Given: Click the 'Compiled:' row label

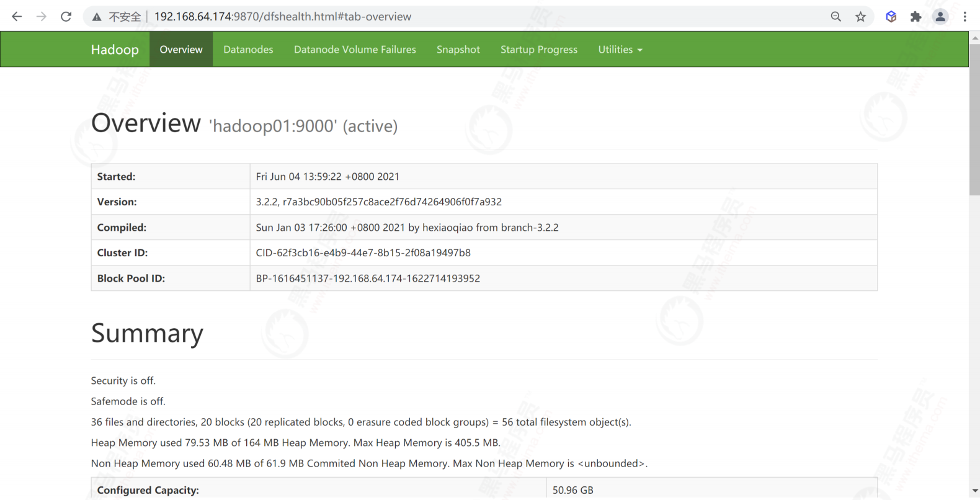Looking at the screenshot, I should pyautogui.click(x=122, y=228).
